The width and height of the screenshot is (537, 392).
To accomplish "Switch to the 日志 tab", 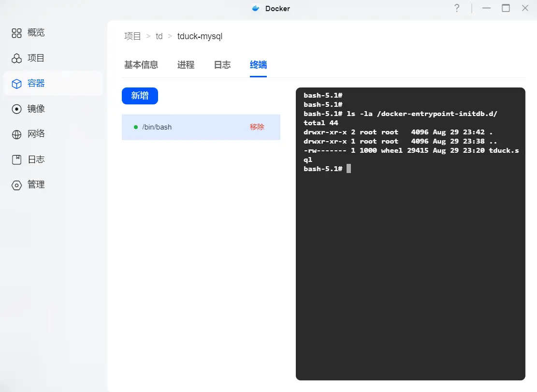I will pyautogui.click(x=222, y=65).
